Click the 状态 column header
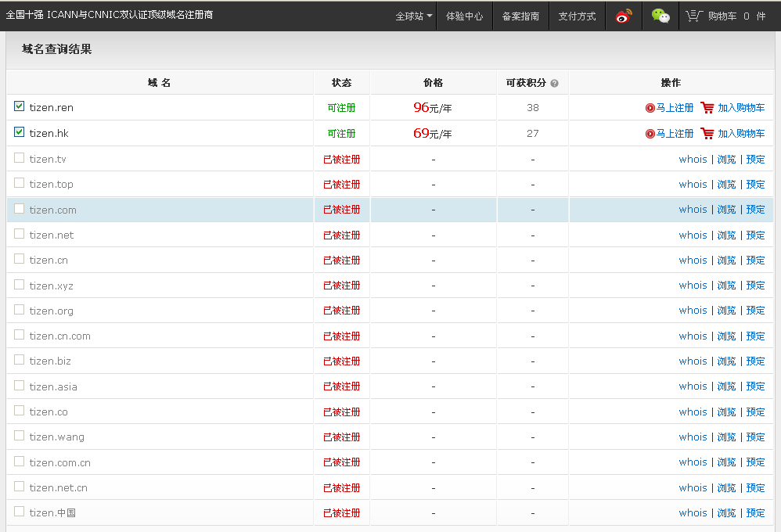 click(342, 83)
